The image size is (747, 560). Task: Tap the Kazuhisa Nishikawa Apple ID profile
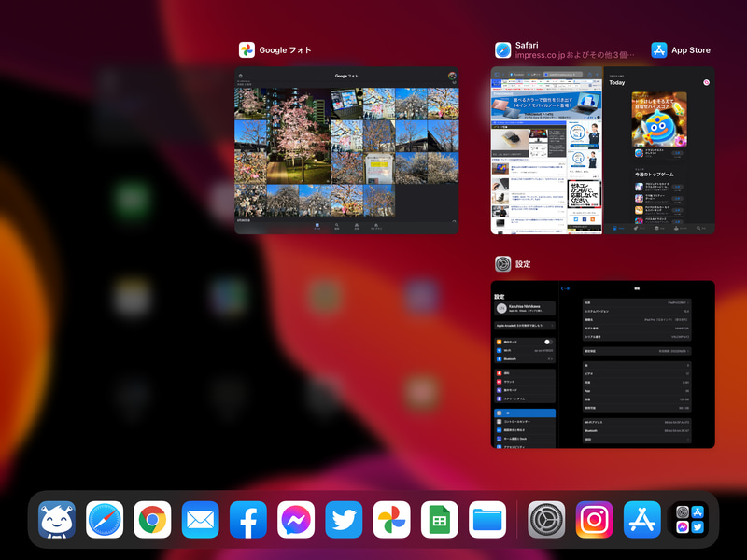pyautogui.click(x=523, y=308)
